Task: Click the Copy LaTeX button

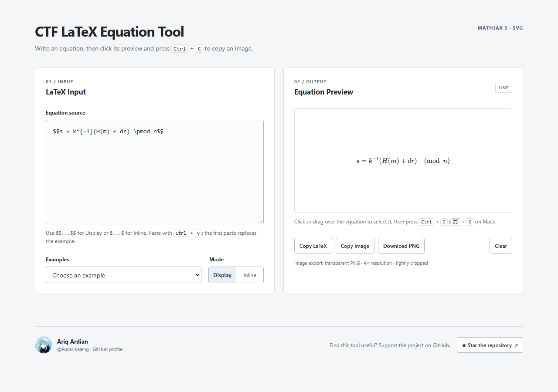Action: (x=313, y=246)
